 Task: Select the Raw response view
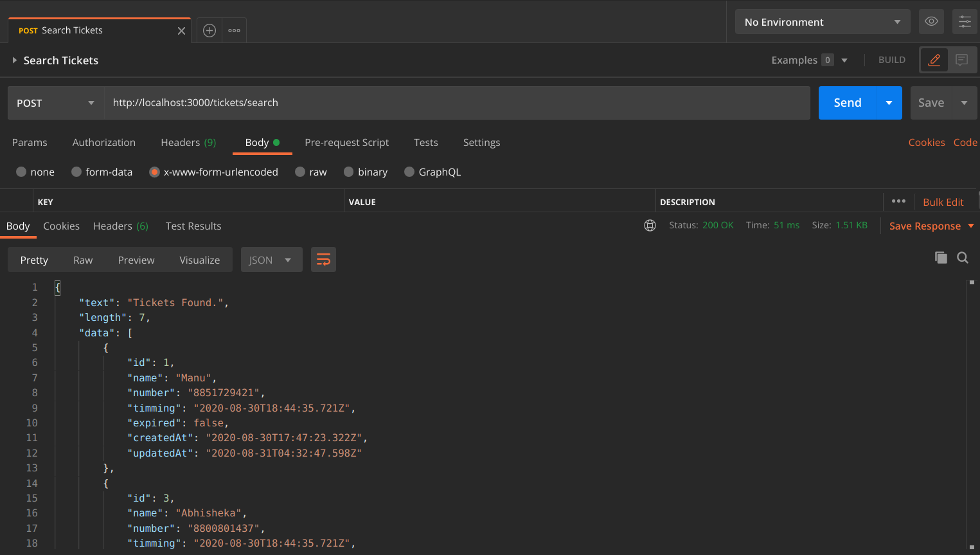pos(83,260)
